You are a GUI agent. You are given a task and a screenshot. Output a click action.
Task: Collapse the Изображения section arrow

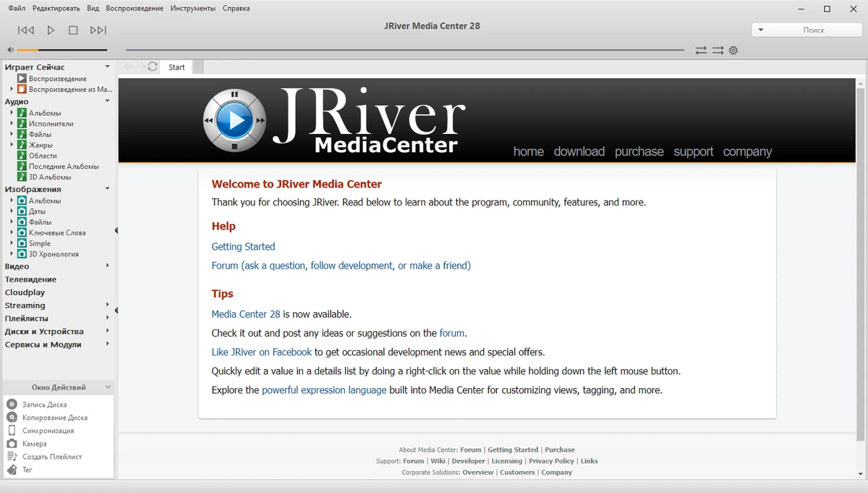pos(108,189)
